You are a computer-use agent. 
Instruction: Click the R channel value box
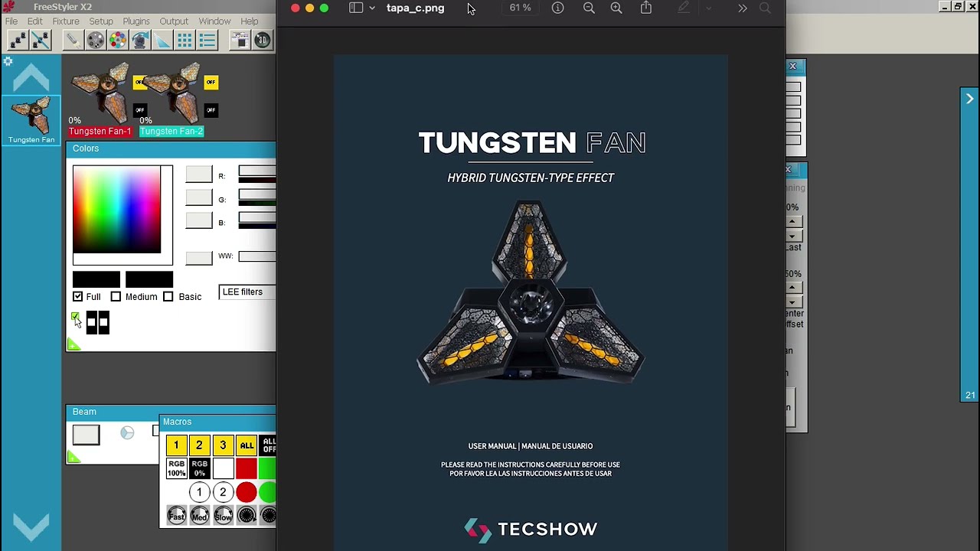coord(199,174)
